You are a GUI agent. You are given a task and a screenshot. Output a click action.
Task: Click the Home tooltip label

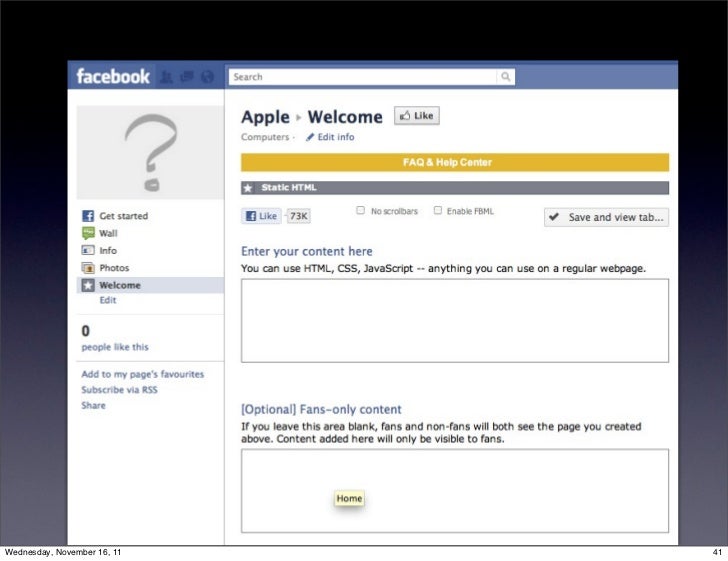349,498
